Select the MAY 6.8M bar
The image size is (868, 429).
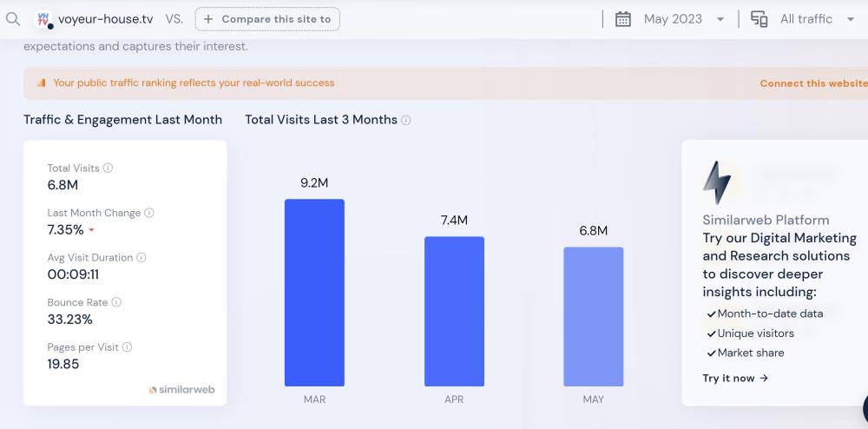593,316
